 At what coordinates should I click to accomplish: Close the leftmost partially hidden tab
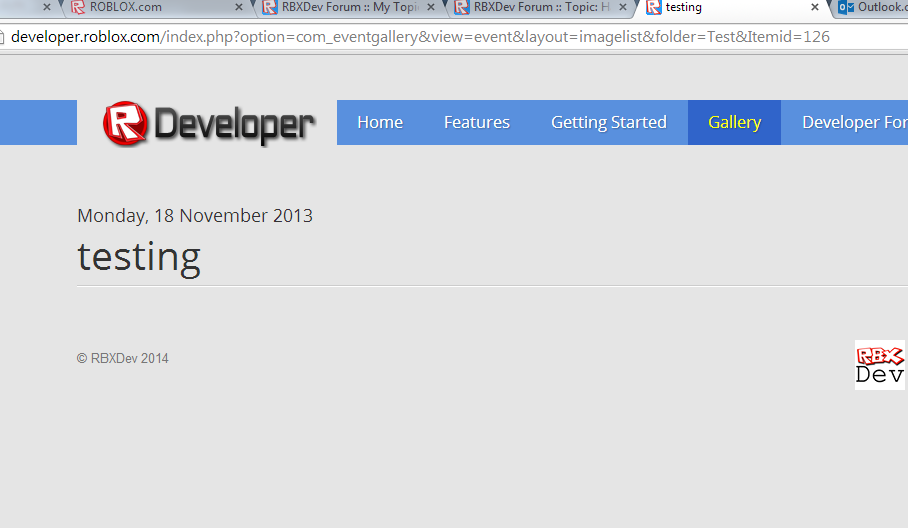[x=47, y=8]
